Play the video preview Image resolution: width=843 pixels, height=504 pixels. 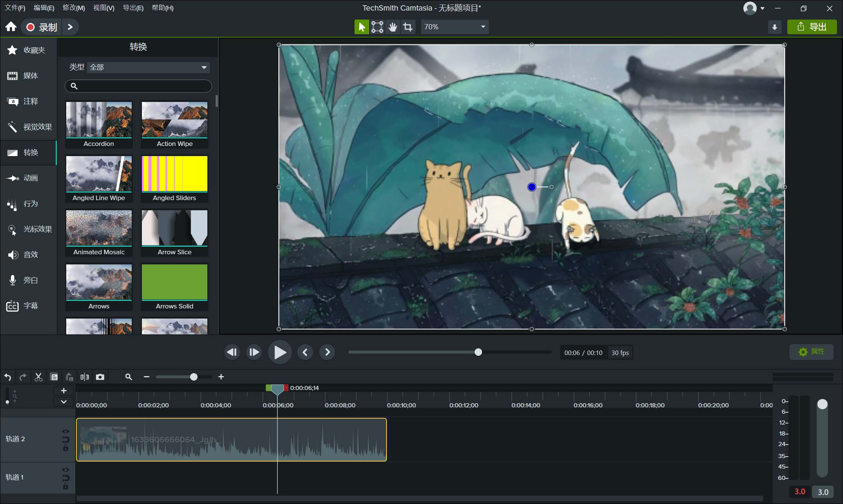coord(280,352)
